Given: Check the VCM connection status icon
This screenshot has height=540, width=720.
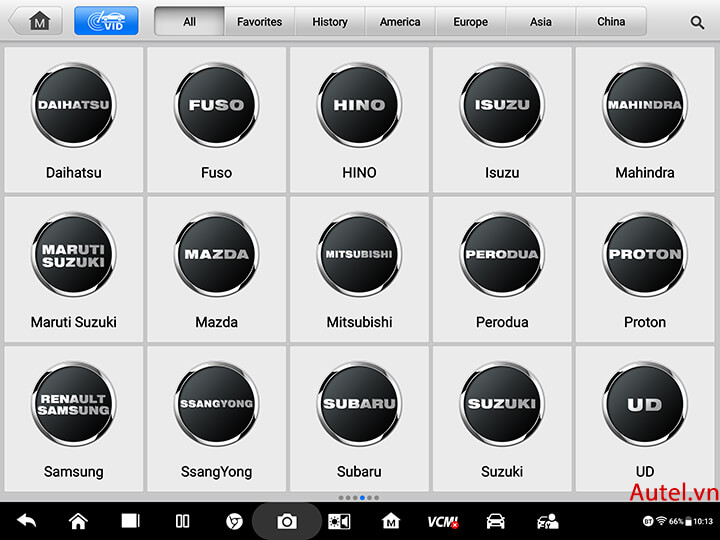Looking at the screenshot, I should tap(443, 522).
